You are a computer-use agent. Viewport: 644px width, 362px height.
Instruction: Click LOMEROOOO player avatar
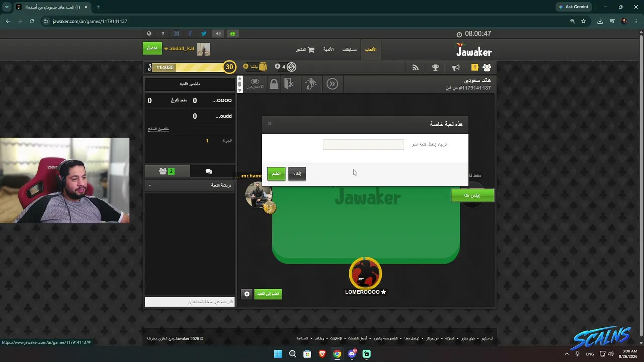[365, 274]
